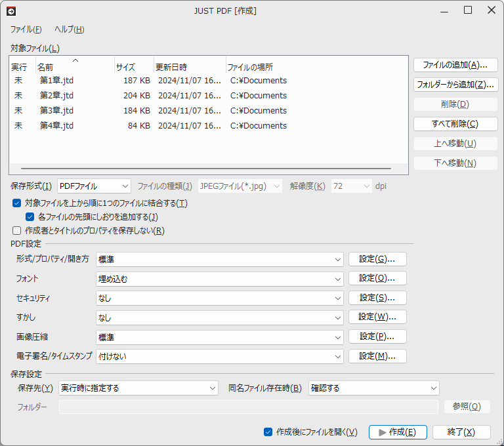Click the すべて削除 button

pyautogui.click(x=455, y=124)
